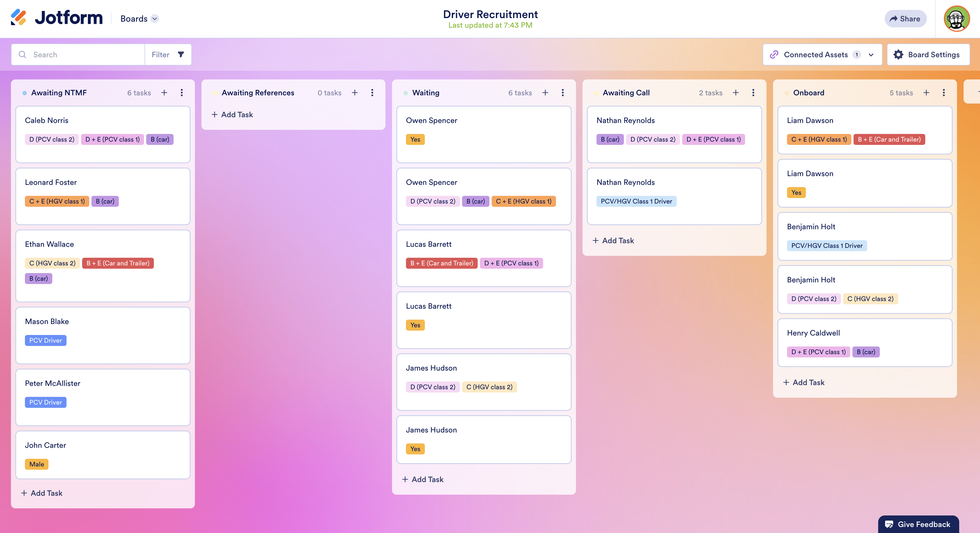Open three-dot menu for Awaiting References column
Image resolution: width=980 pixels, height=533 pixels.
pyautogui.click(x=372, y=93)
